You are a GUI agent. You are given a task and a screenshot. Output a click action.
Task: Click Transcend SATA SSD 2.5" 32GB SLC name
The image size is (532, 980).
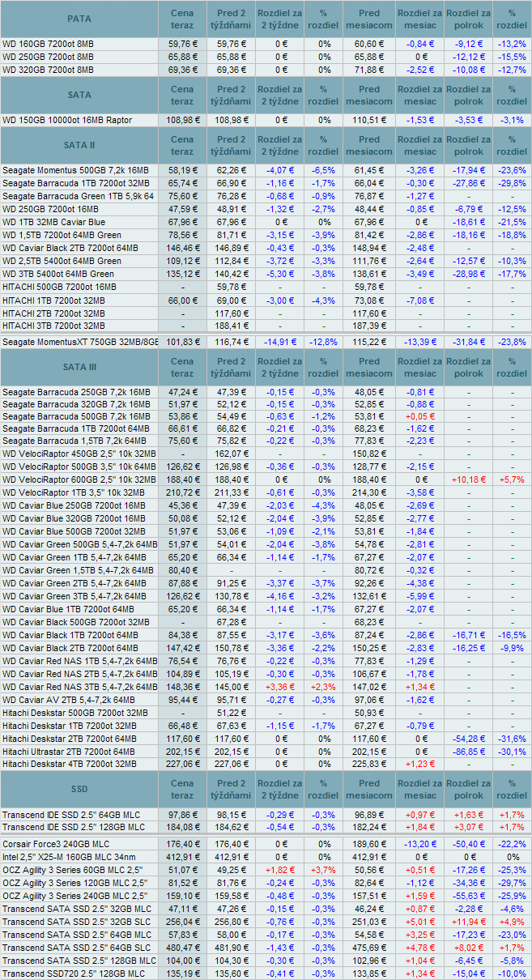point(75,922)
